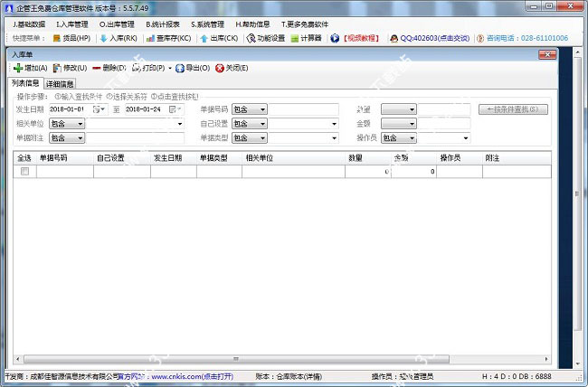Open 功能设置 function settings
The image size is (588, 387).
265,39
